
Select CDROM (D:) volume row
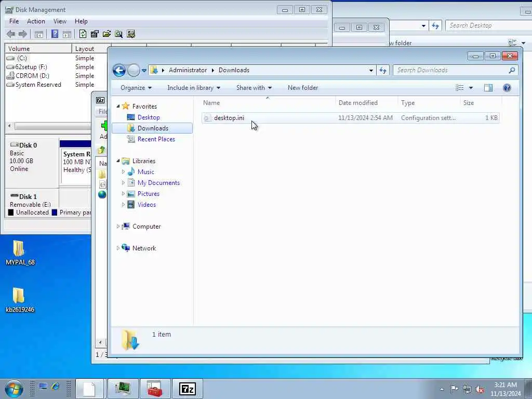coord(32,76)
